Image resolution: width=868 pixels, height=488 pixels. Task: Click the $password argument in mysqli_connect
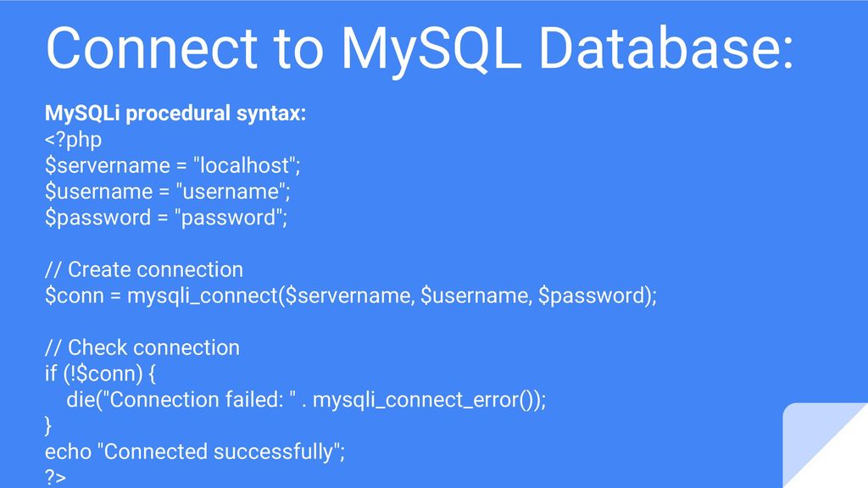tap(592, 296)
